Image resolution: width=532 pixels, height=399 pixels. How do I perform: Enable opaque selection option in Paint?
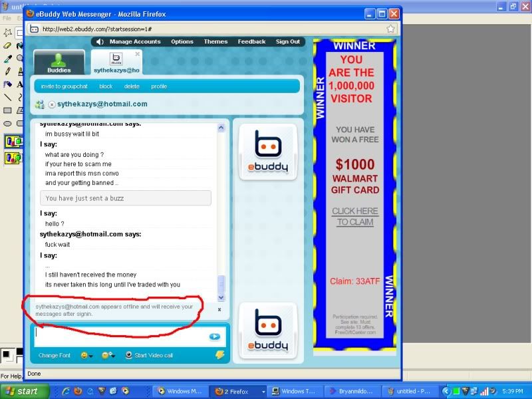13,141
